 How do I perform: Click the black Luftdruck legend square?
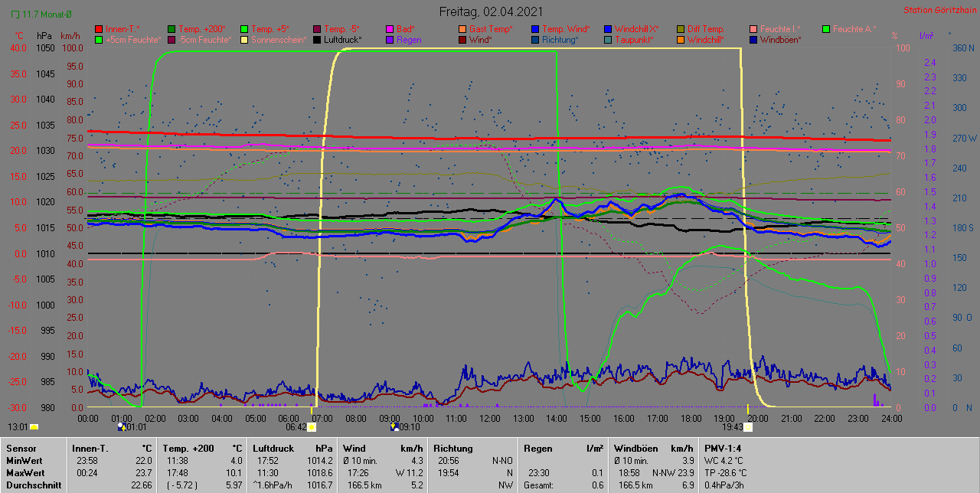click(317, 40)
